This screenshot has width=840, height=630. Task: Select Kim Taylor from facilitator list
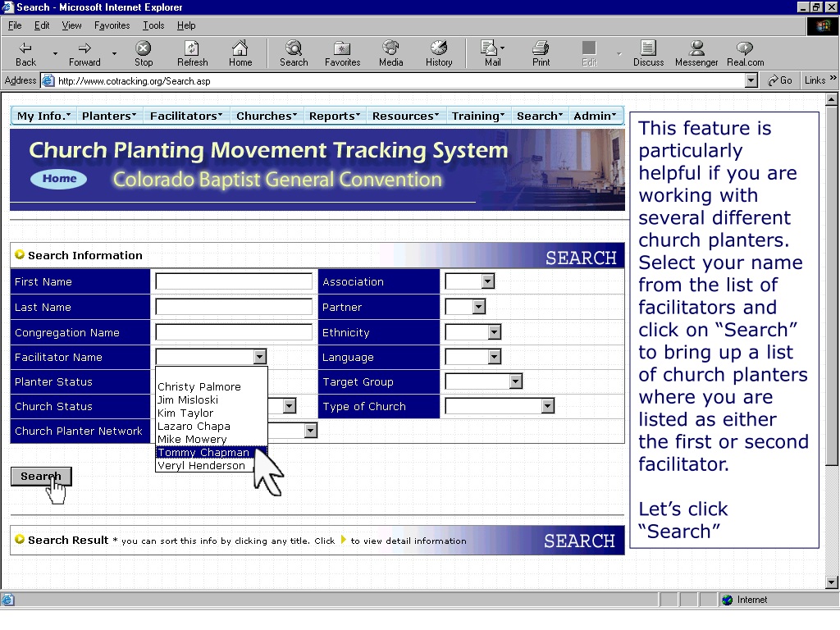pos(211,413)
